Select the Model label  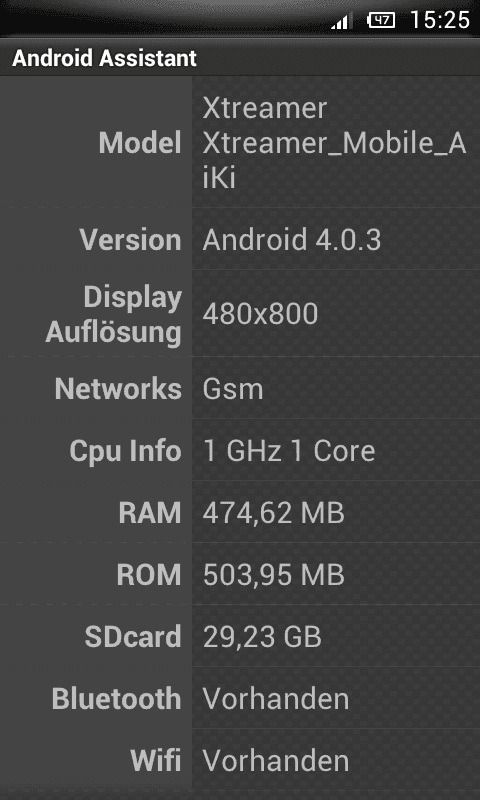[x=140, y=143]
